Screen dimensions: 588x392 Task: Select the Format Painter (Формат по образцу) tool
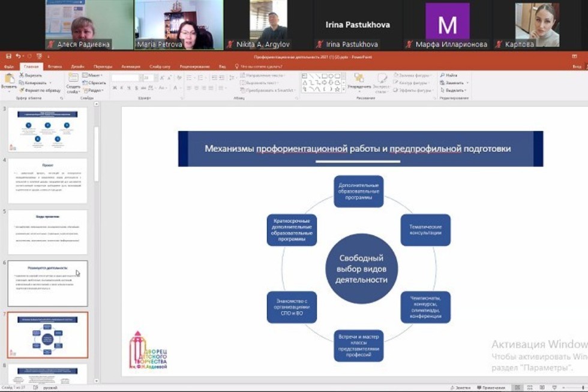pyautogui.click(x=22, y=90)
